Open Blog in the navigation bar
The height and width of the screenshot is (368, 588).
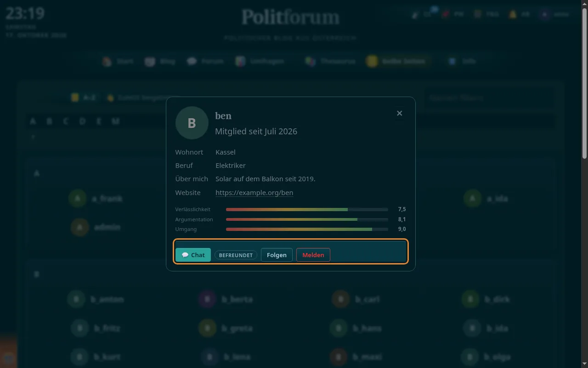click(160, 61)
